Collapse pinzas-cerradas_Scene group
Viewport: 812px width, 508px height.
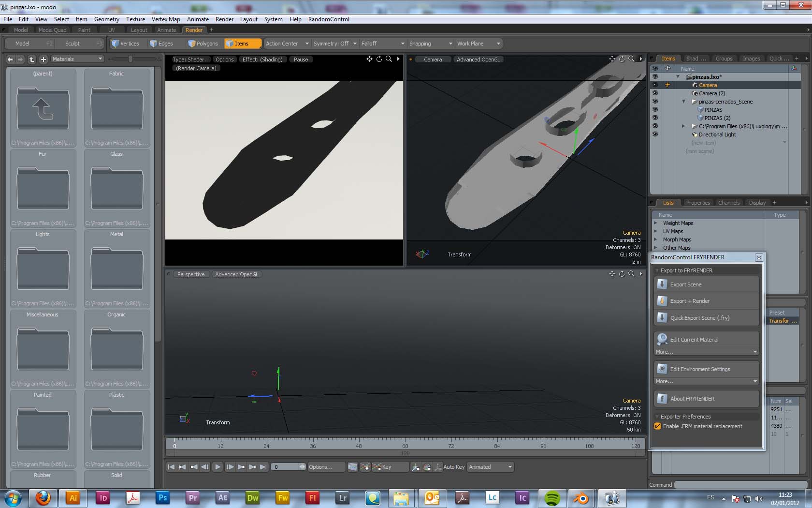tap(684, 102)
